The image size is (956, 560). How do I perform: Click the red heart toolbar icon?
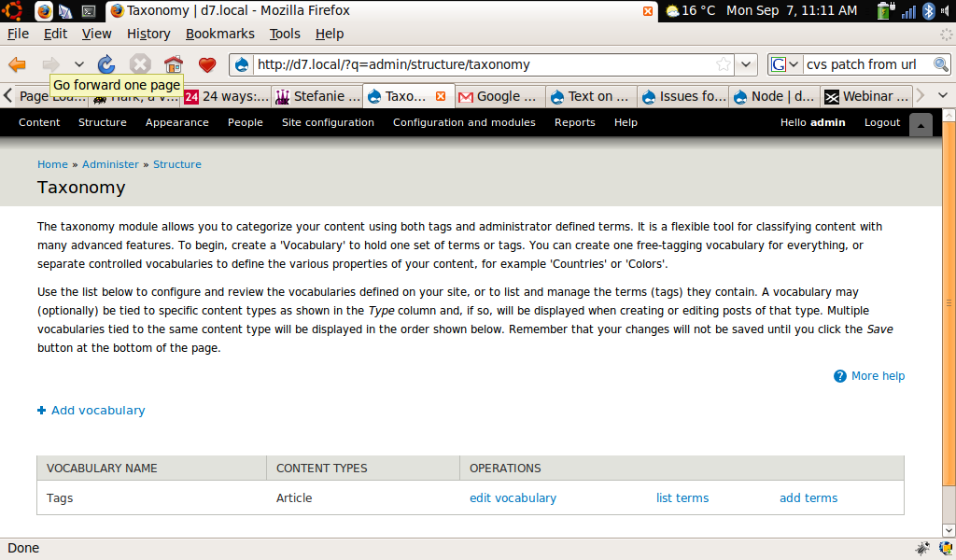207,64
